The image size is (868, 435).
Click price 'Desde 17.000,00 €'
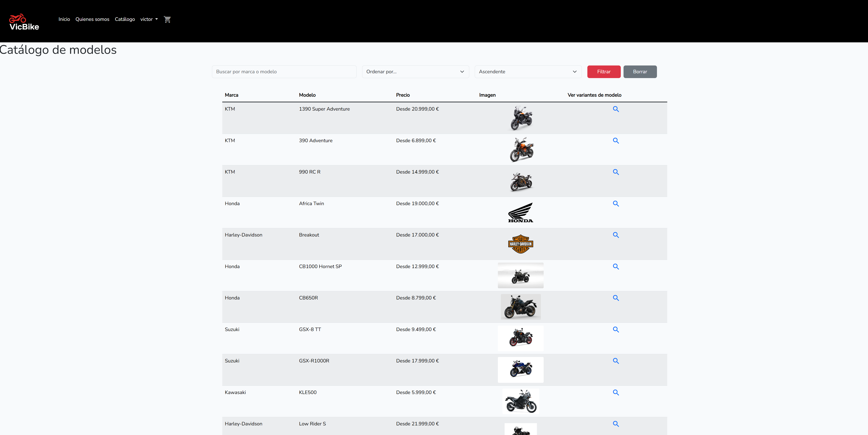pos(418,235)
